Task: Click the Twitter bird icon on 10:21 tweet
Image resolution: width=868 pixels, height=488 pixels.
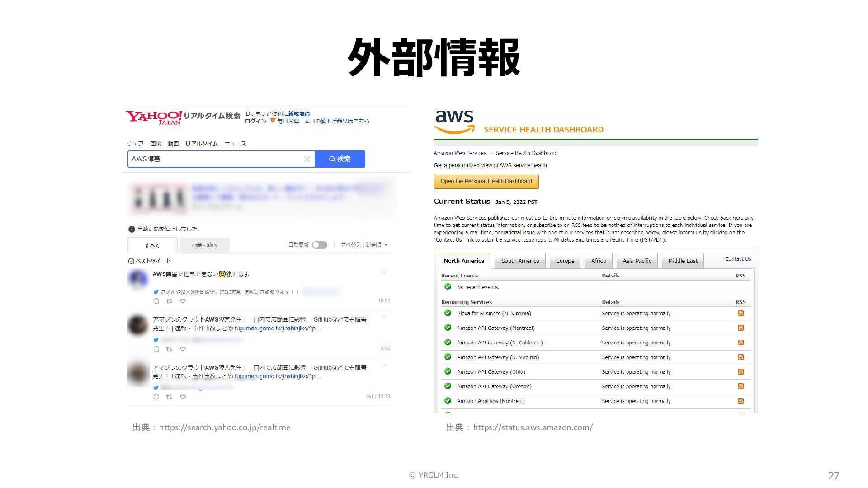Action: 156,292
